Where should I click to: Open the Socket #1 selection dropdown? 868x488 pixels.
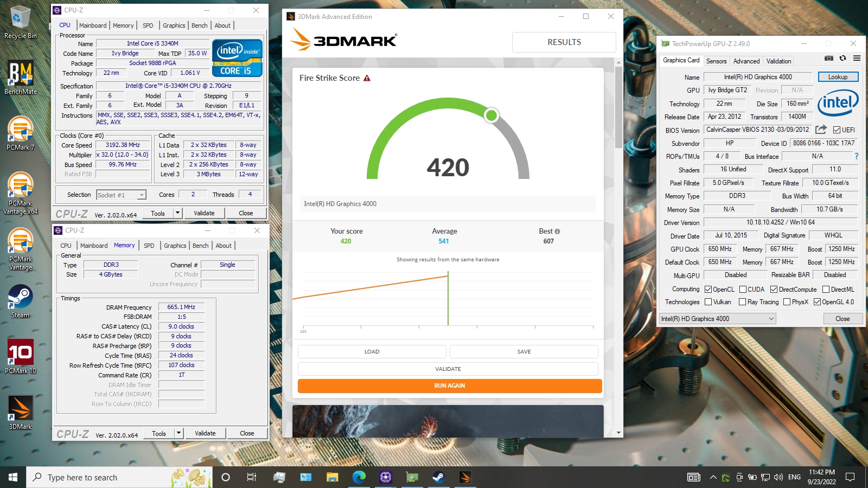coord(122,195)
